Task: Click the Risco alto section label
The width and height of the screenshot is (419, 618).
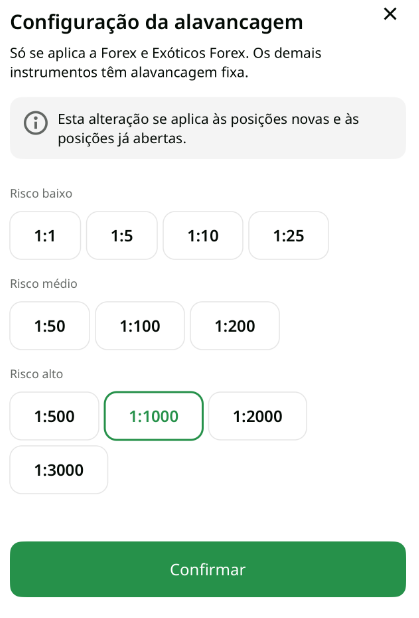Action: [36, 374]
